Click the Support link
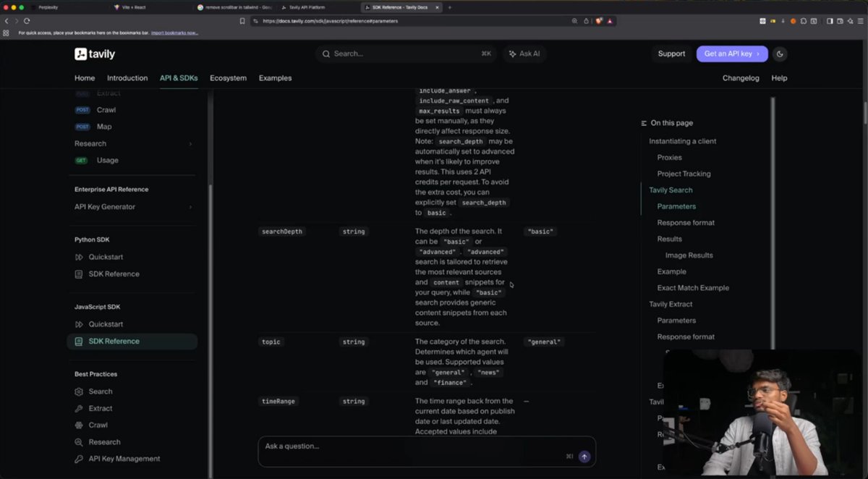Image resolution: width=868 pixels, height=479 pixels. point(671,54)
